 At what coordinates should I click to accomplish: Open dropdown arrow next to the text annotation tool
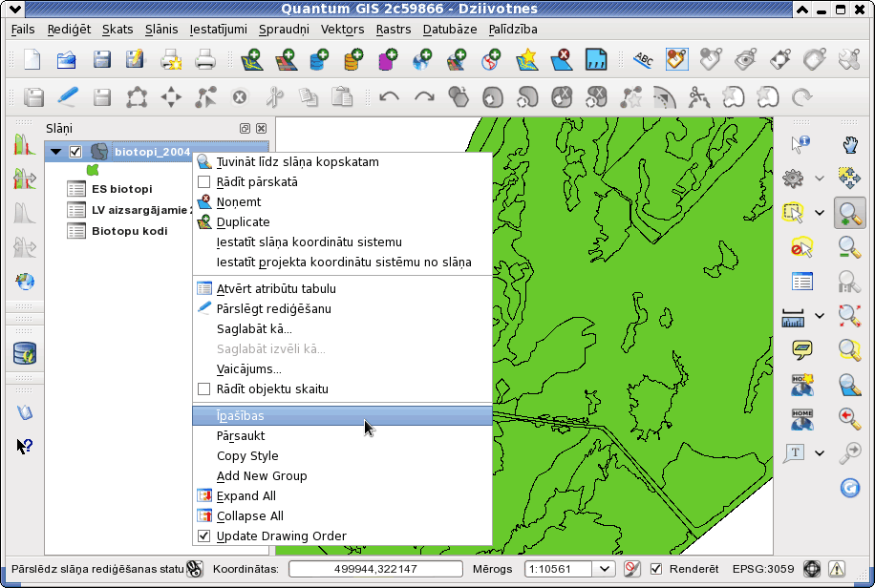[820, 453]
